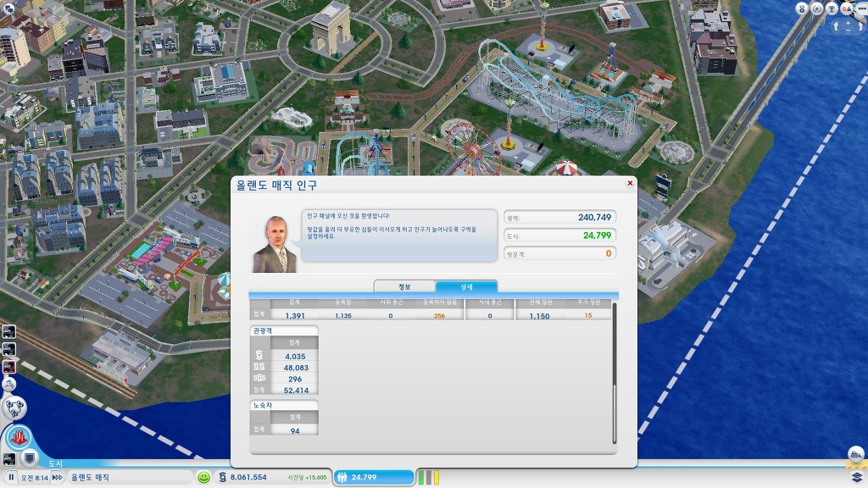Toggle the red-bordered notification thumbnail
Viewport: 868px width, 488px height.
[x=8, y=366]
